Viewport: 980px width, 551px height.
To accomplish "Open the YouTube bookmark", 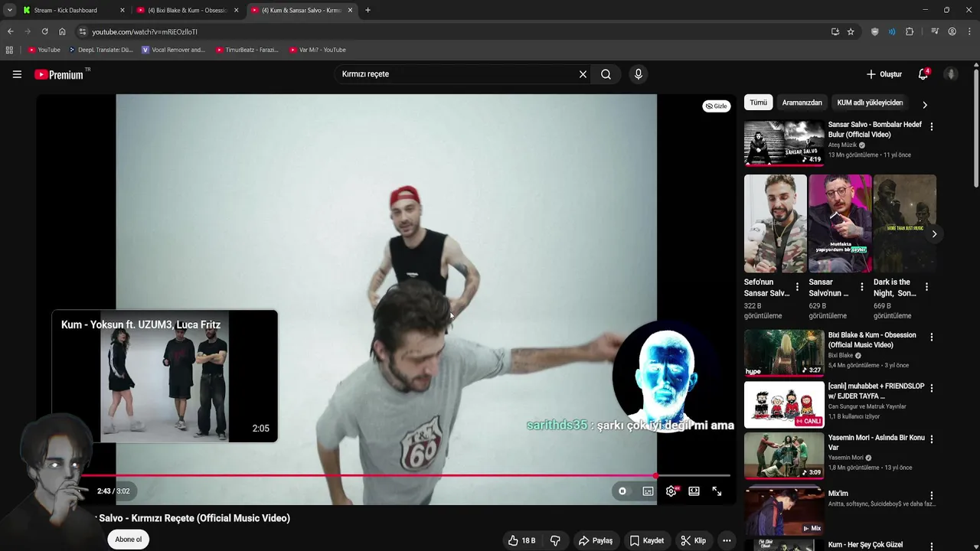I will coord(44,50).
